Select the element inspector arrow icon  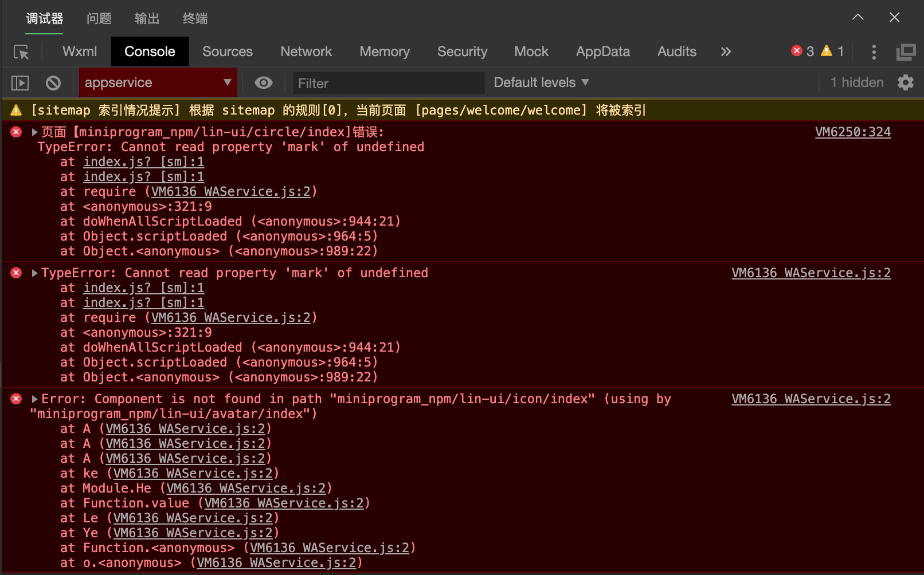tap(21, 52)
